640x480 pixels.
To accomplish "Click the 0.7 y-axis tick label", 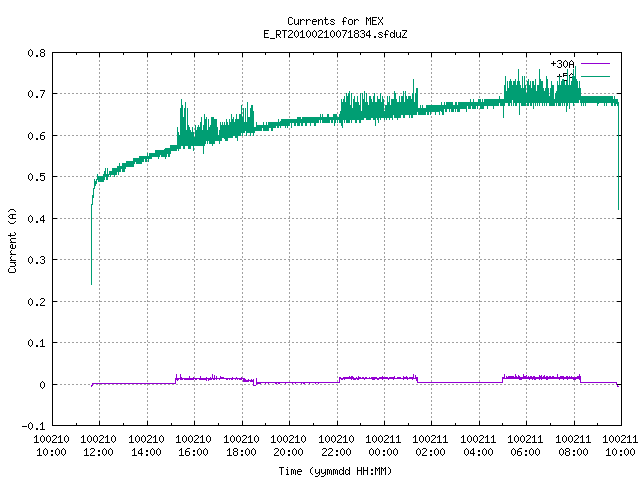I will point(36,94).
